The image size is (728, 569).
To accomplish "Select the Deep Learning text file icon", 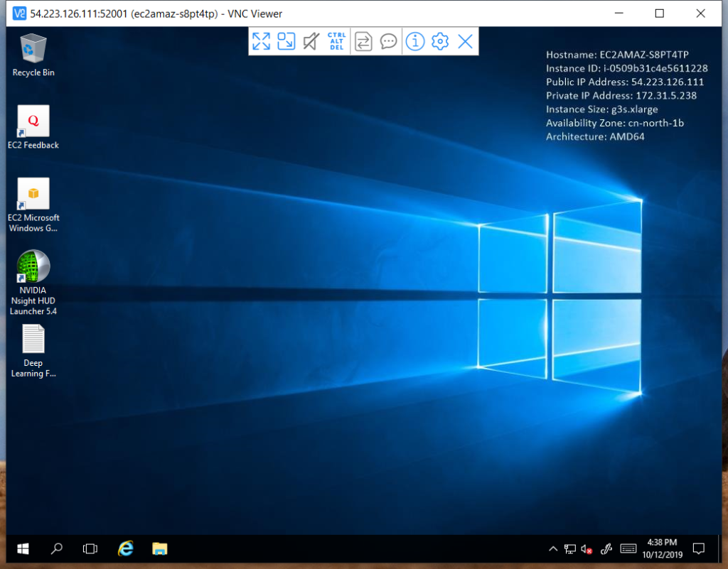I will point(33,340).
